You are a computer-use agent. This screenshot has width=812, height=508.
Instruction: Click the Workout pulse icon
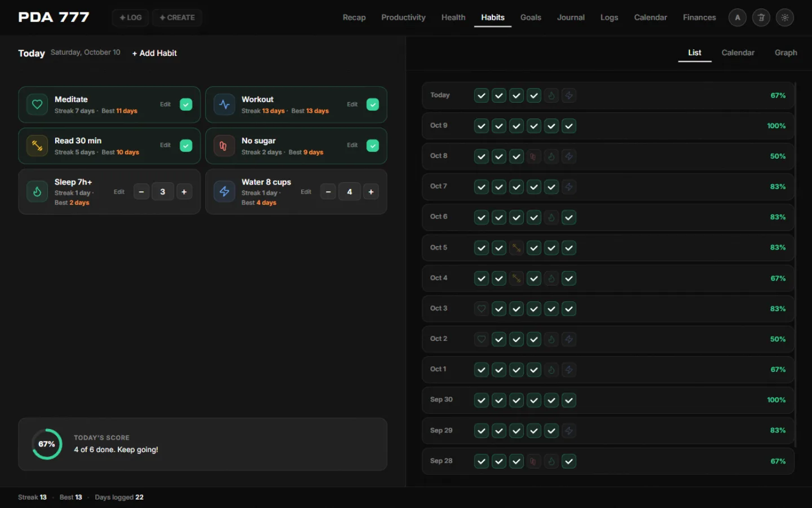point(224,104)
